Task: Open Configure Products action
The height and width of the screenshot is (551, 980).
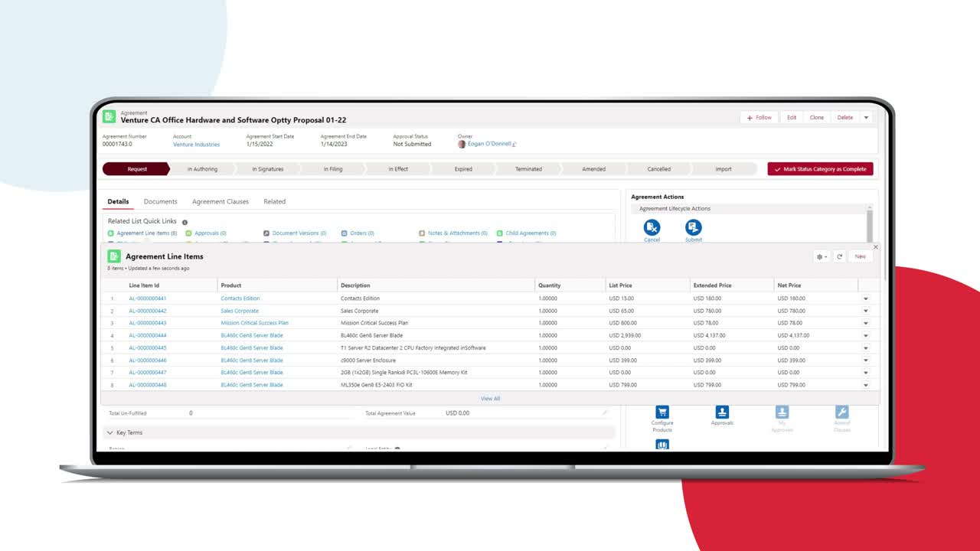Action: (x=661, y=413)
